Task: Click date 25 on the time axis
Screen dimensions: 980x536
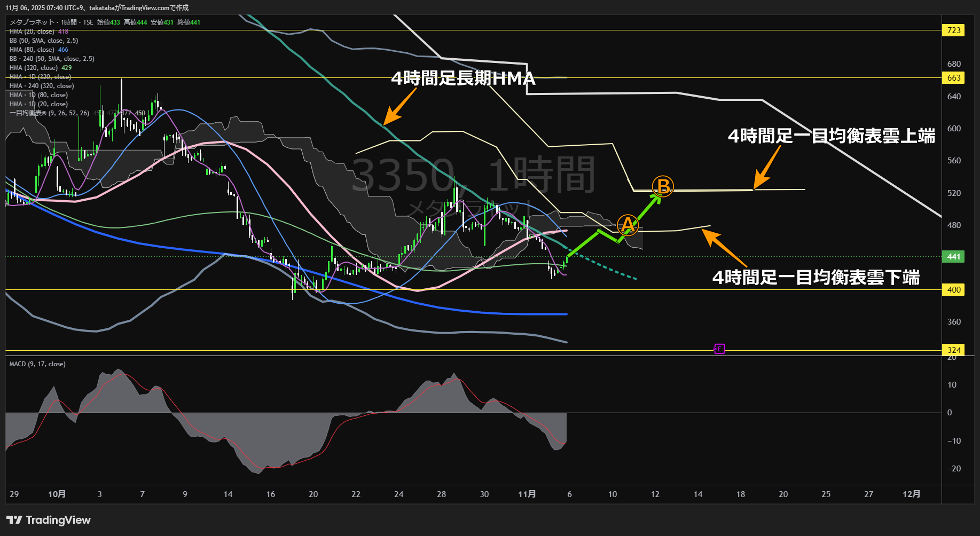Action: pyautogui.click(x=826, y=494)
